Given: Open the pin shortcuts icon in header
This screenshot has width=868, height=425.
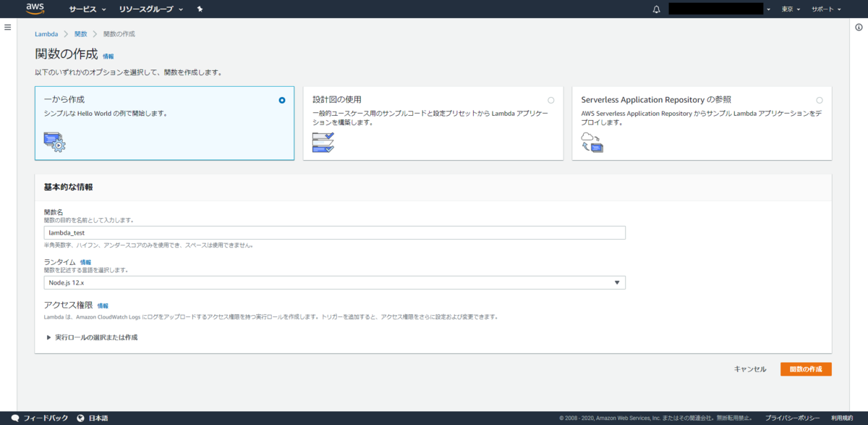Looking at the screenshot, I should pyautogui.click(x=200, y=9).
